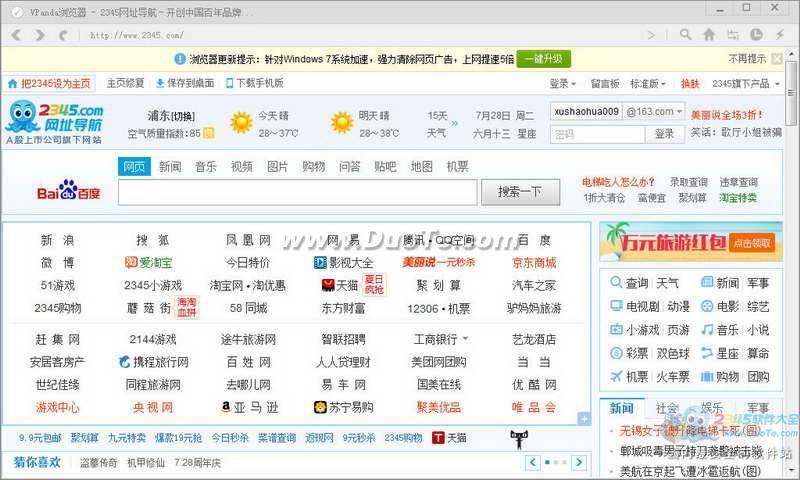The image size is (800, 480).
Task: Expand the 工商银行 dropdown arrow
Action: [x=465, y=339]
